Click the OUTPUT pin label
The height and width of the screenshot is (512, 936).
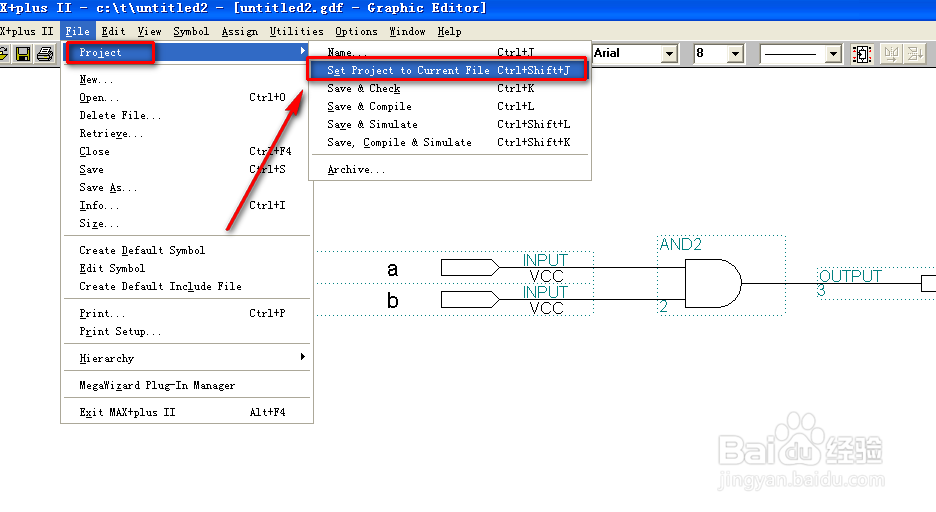click(x=850, y=276)
